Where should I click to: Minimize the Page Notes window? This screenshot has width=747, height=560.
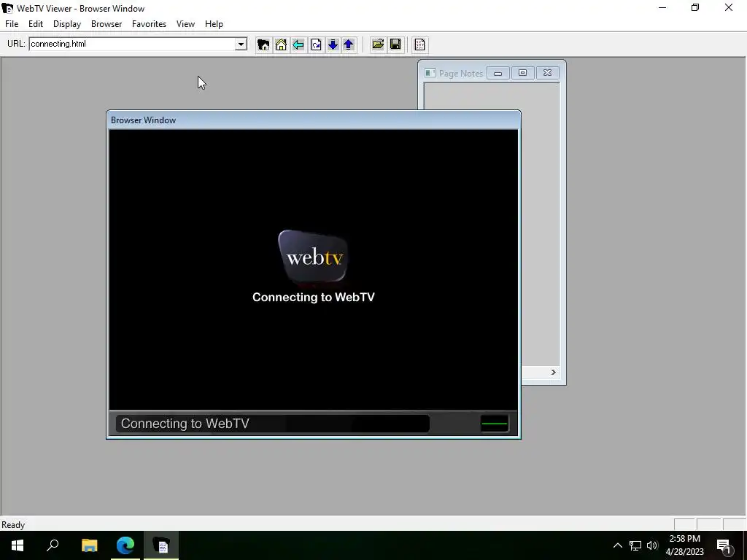click(x=498, y=73)
